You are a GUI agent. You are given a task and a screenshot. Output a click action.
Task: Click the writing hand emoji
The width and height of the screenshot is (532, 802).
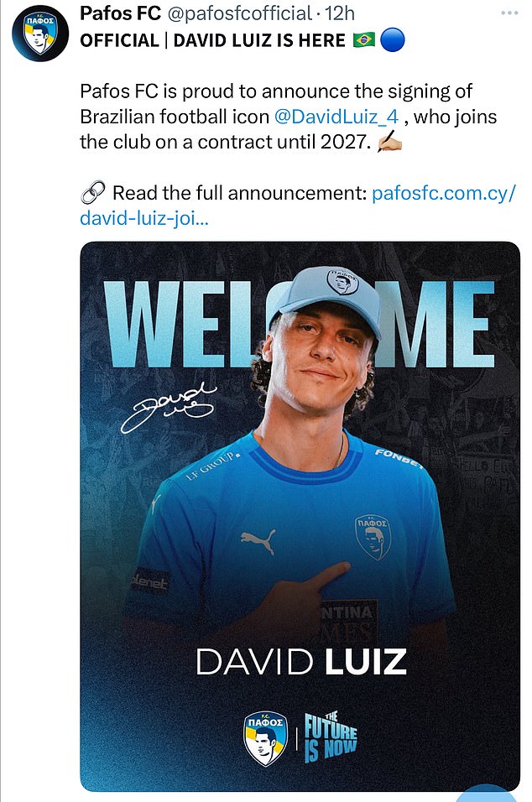point(389,143)
